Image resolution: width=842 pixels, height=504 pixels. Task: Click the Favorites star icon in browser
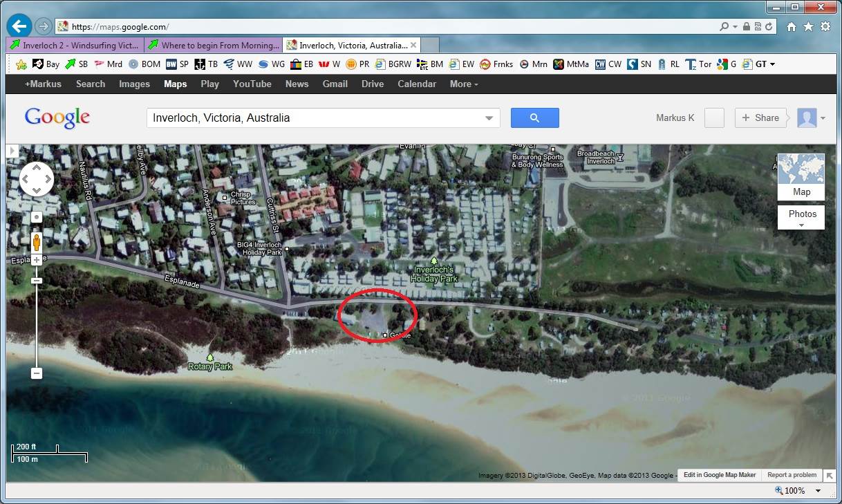click(808, 26)
